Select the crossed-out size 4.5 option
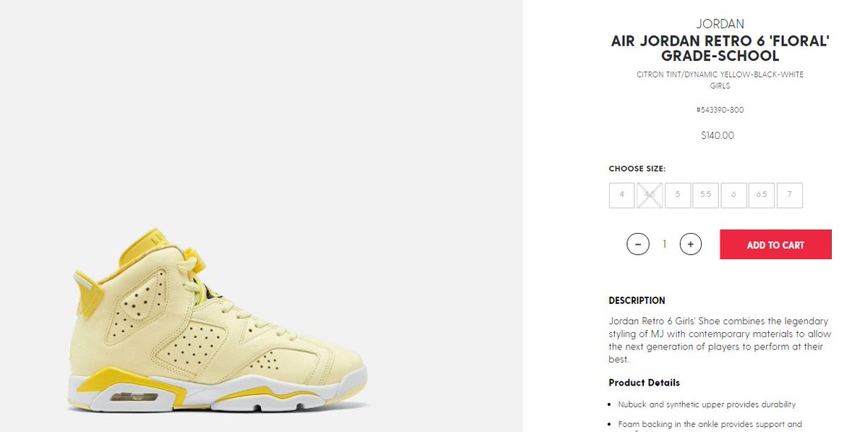This screenshot has width=868, height=432. [650, 195]
